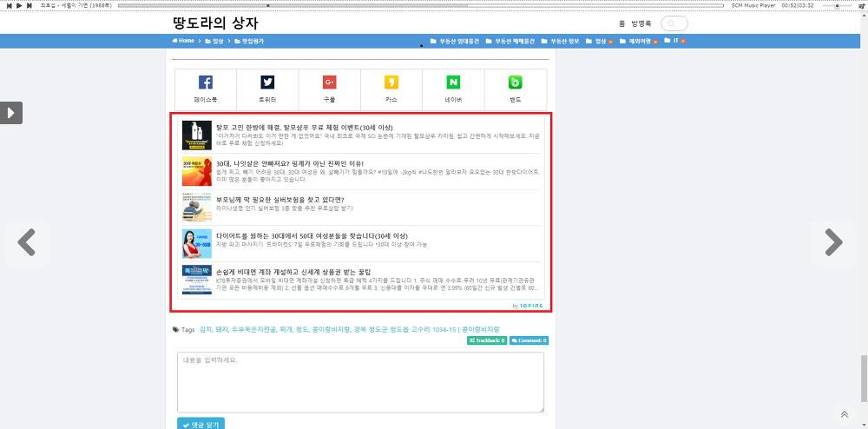Seek within the music player progress bar
The width and height of the screenshot is (868, 429).
420,5
